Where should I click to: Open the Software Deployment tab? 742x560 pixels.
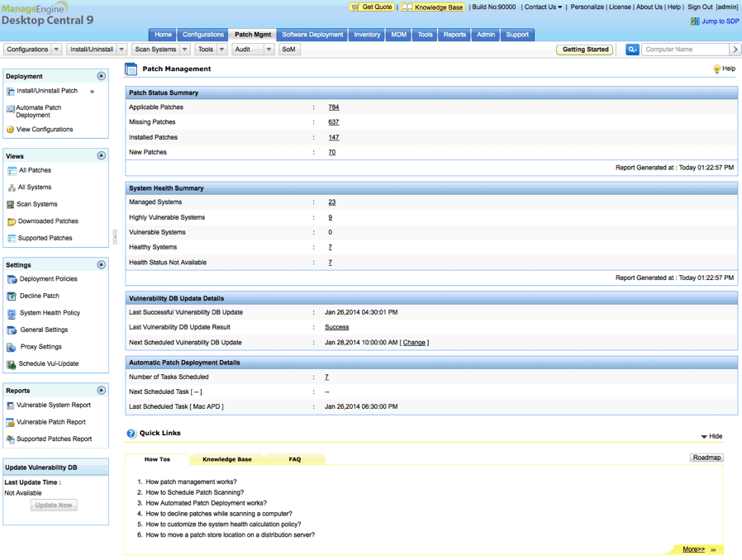point(312,35)
